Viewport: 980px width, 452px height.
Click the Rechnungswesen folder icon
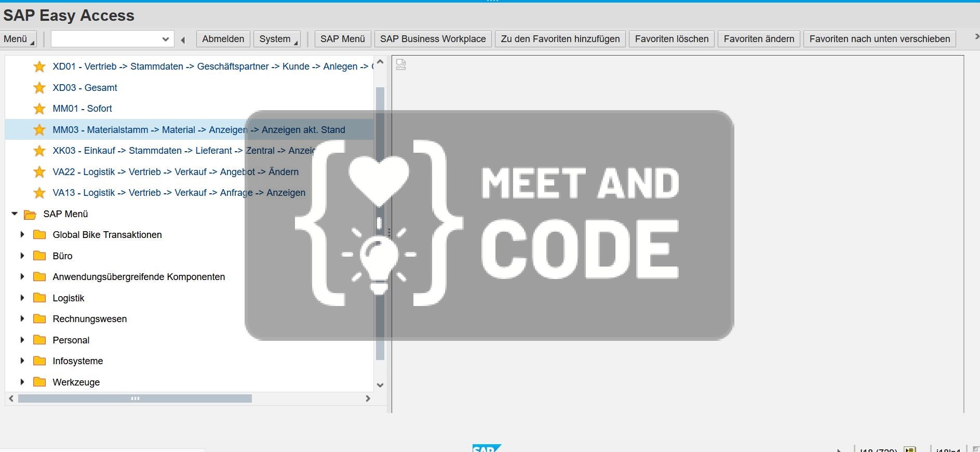pos(39,319)
